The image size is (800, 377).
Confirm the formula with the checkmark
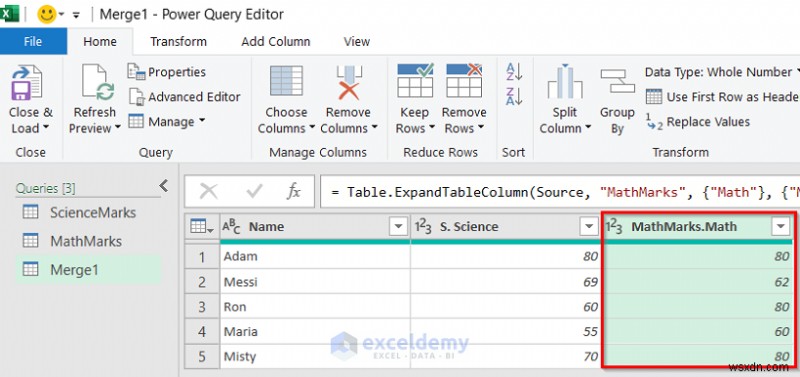(254, 192)
